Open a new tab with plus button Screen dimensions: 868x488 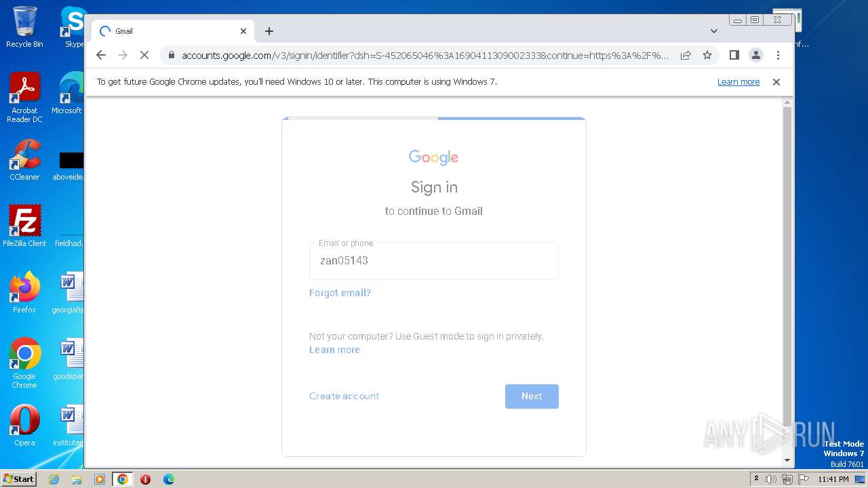coord(269,31)
